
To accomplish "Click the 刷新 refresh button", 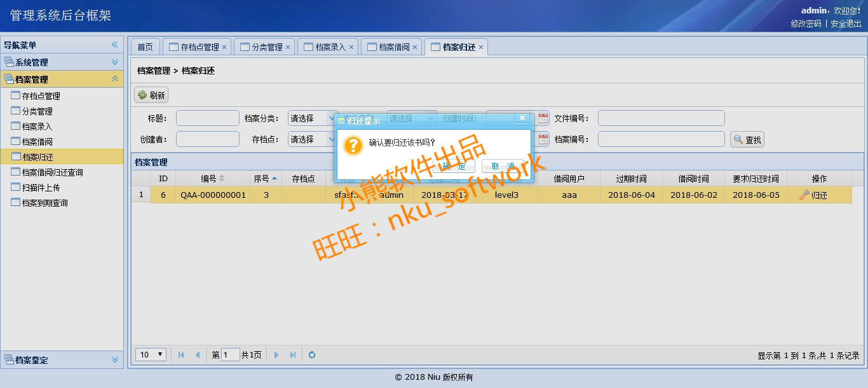I will tap(151, 95).
